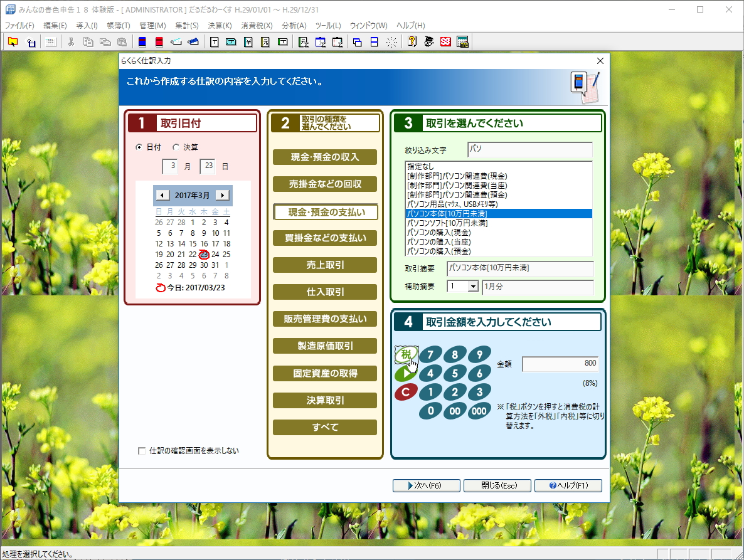Click the yellow folder icon in toolbar
Screen dimensions: 744x560
point(13,42)
